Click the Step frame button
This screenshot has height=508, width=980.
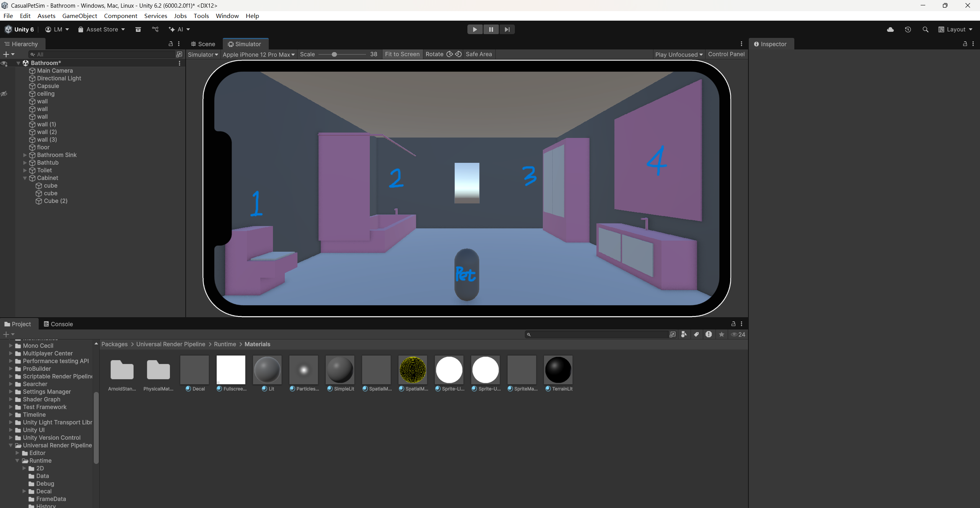tap(507, 29)
